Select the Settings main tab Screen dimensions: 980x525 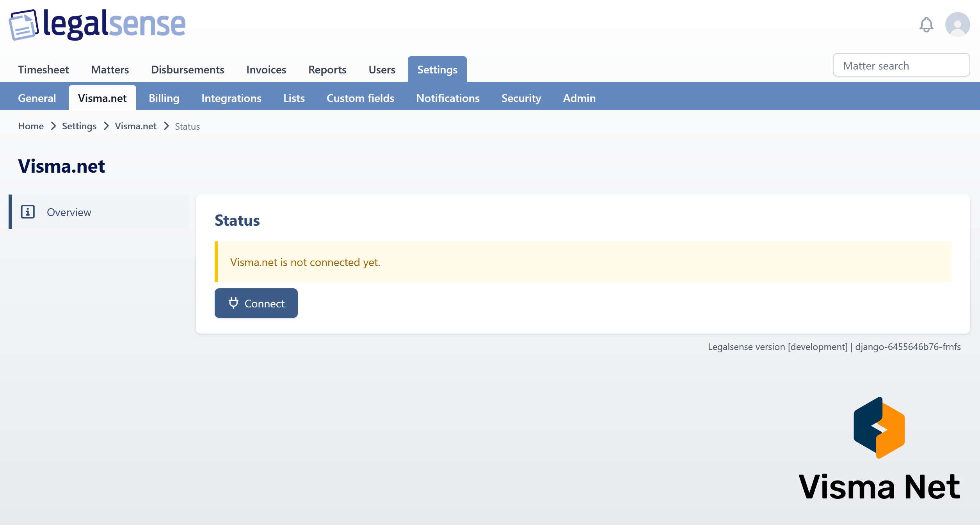[x=437, y=70]
